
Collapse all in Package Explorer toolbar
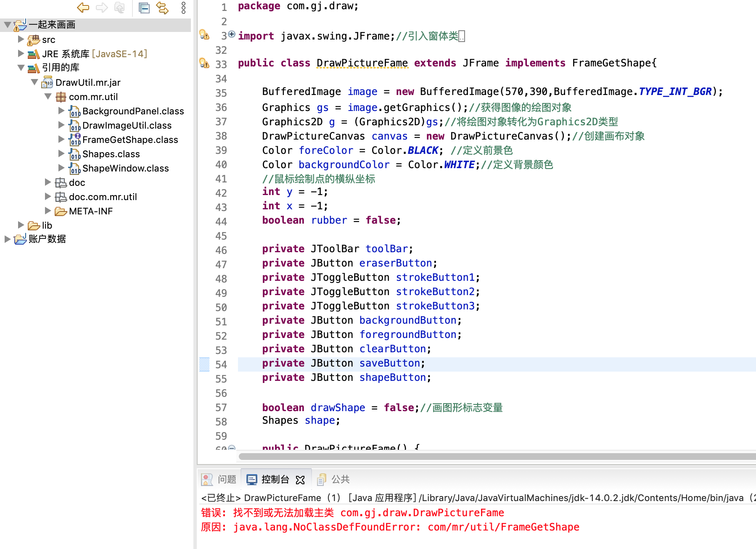(144, 8)
